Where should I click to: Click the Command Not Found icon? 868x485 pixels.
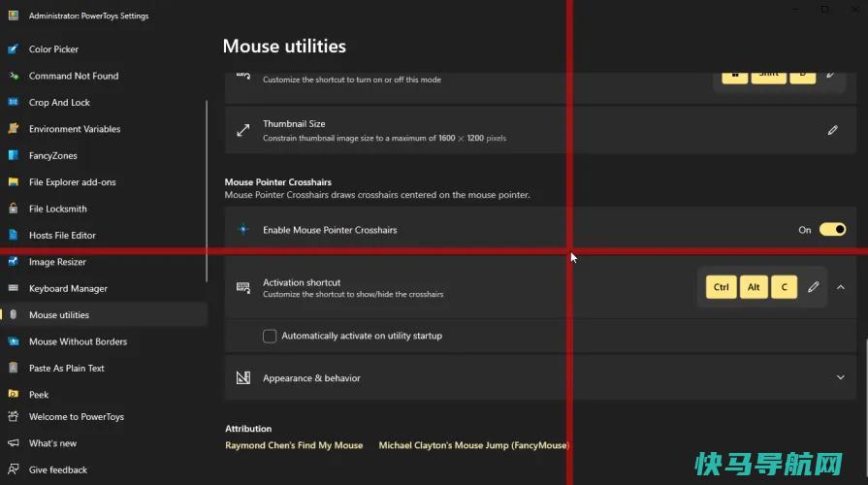[x=14, y=76]
